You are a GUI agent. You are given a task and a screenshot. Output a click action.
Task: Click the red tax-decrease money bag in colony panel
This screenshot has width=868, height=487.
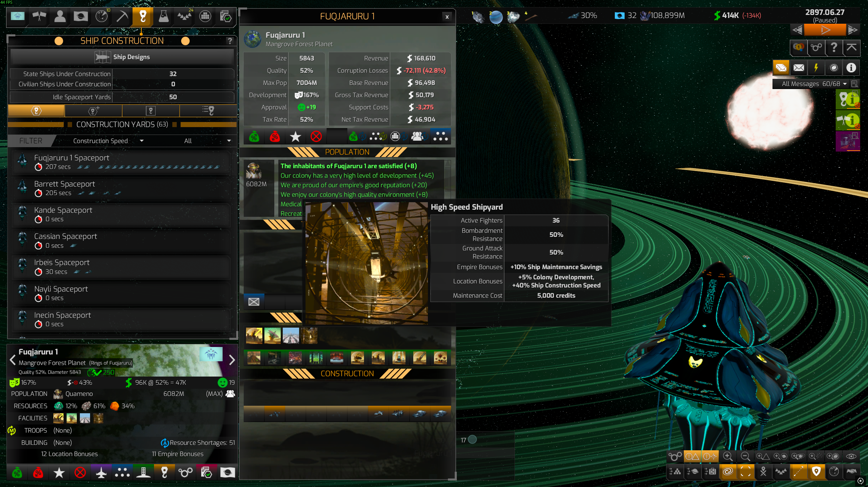coord(275,137)
